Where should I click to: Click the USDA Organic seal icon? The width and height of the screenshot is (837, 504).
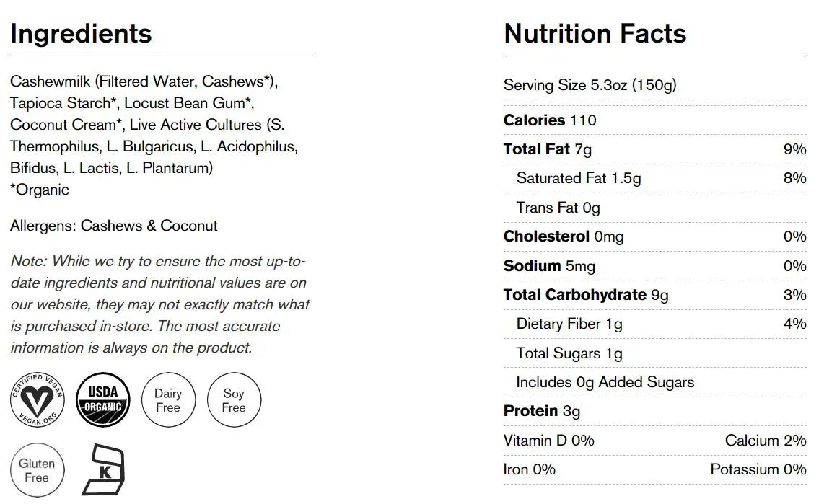[x=102, y=399]
